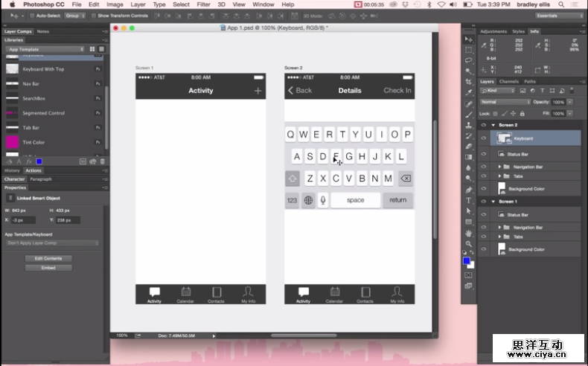588x366 pixels.
Task: Open the Filter menu
Action: (203, 4)
